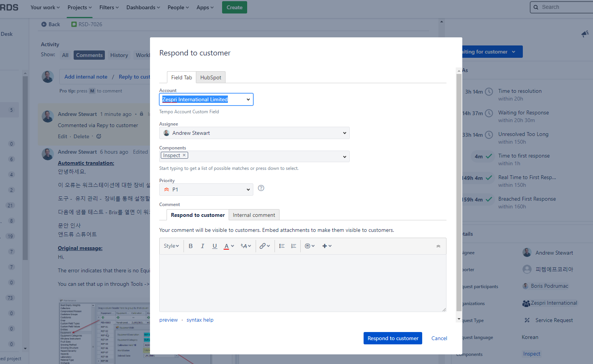Open the Dashboards menu
The width and height of the screenshot is (593, 364).
[x=143, y=7]
